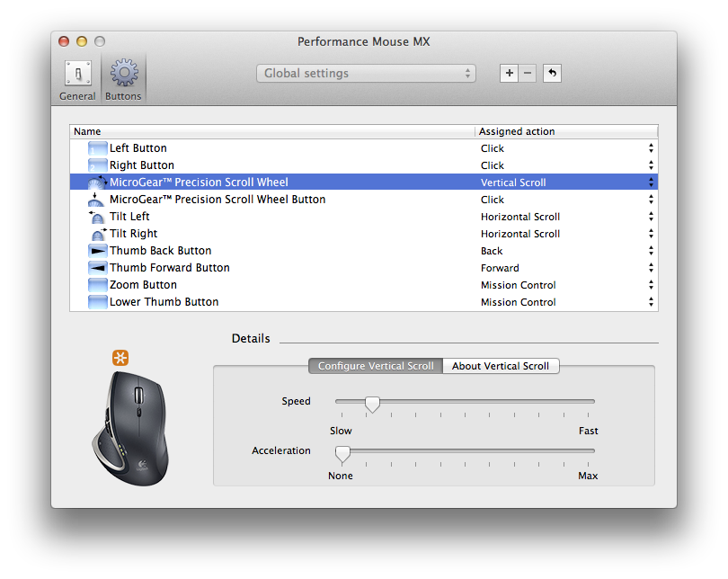
Task: Select the Thumb Forward Button name
Action: tap(170, 268)
